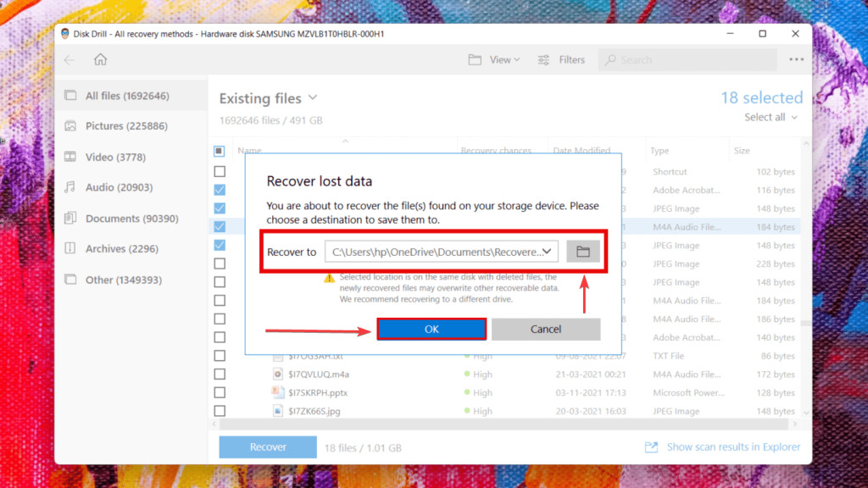Screen dimensions: 868x488
Task: Confirm recovery by clicking OK
Action: pos(431,329)
